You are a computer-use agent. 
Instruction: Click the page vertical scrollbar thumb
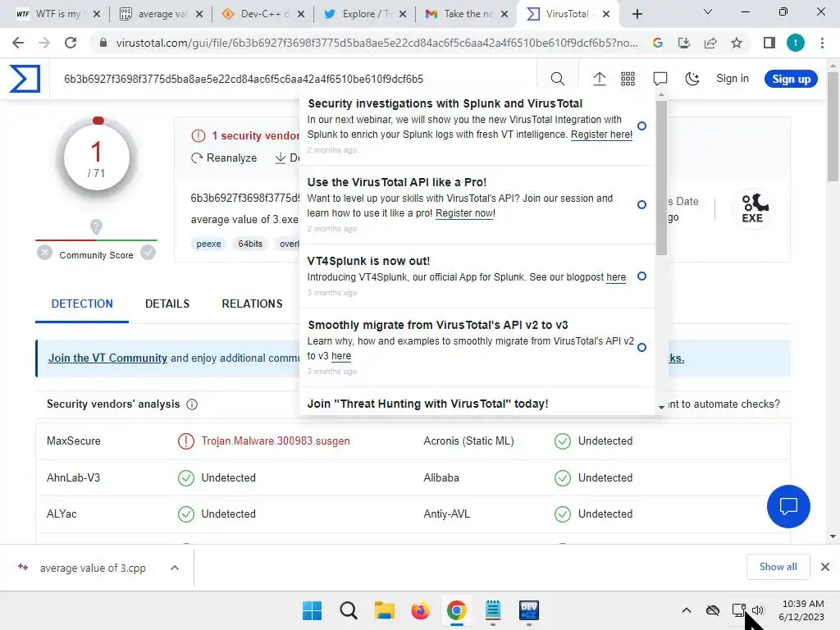[x=833, y=127]
